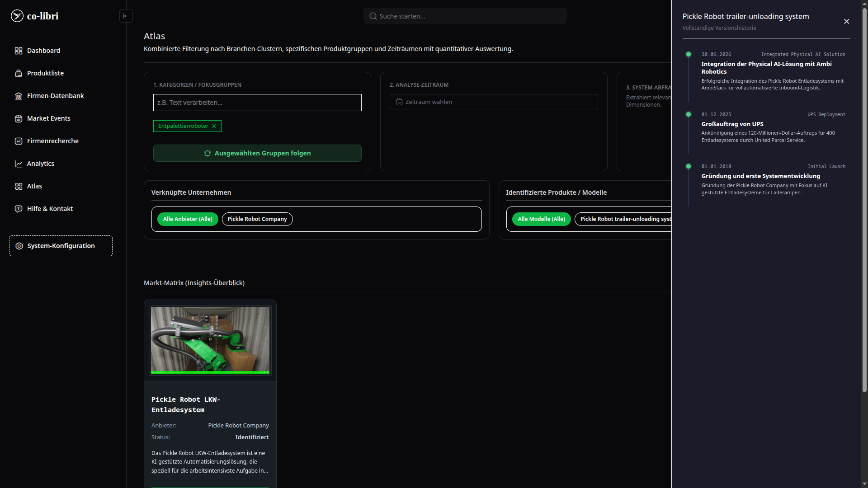Screen dimensions: 868x488
Task: Open System-Konfiguration
Action: pos(61,246)
